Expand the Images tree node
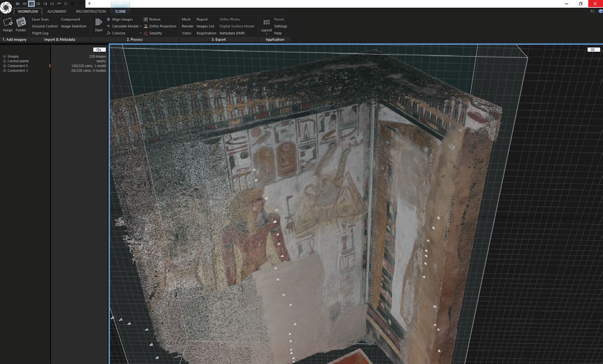 tap(4, 56)
